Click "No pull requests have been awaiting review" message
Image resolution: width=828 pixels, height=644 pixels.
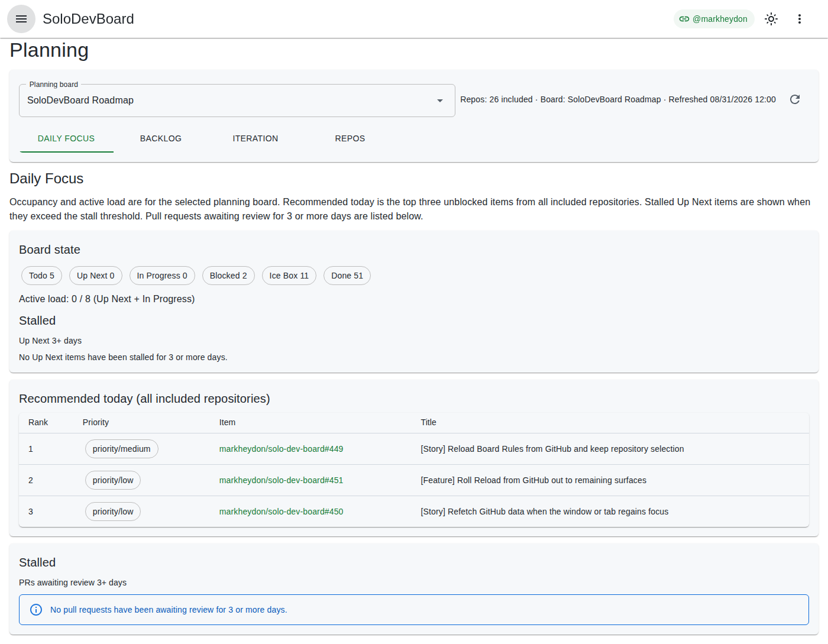tap(169, 610)
